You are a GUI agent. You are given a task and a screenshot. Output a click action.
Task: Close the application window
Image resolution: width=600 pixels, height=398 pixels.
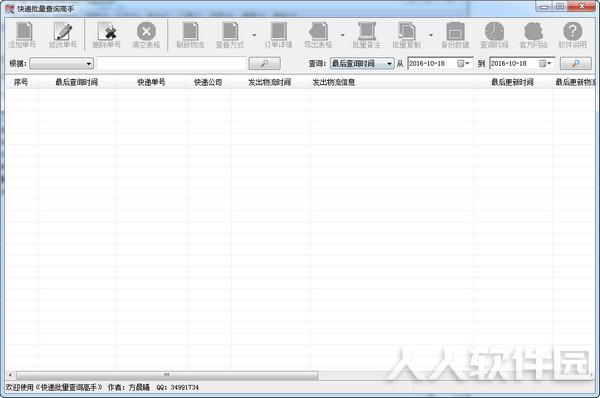click(x=582, y=7)
